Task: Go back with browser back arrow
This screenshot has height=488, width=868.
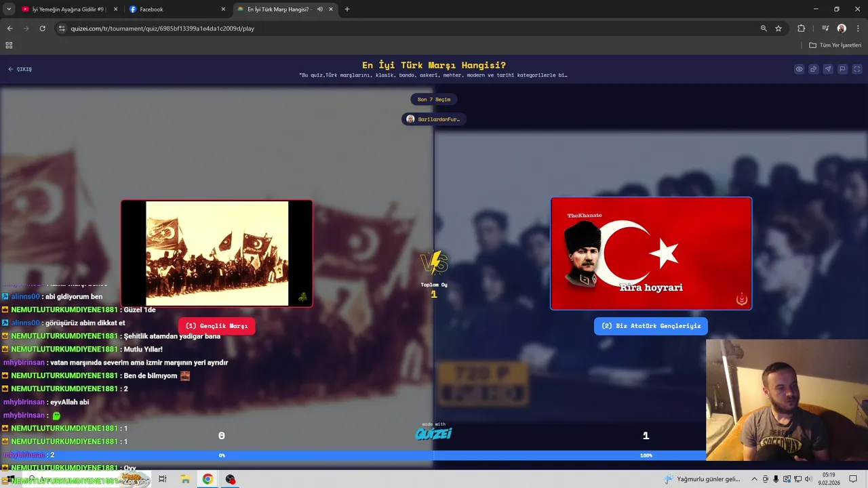Action: [9, 28]
